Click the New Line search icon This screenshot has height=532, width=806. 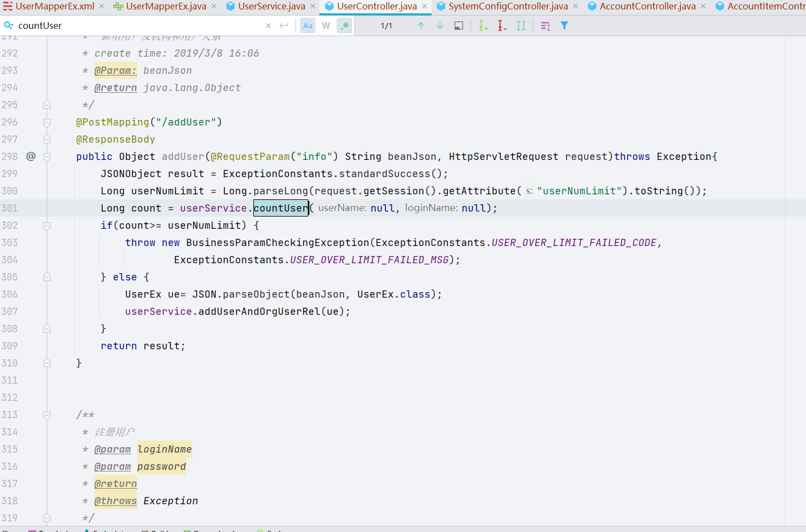click(284, 25)
